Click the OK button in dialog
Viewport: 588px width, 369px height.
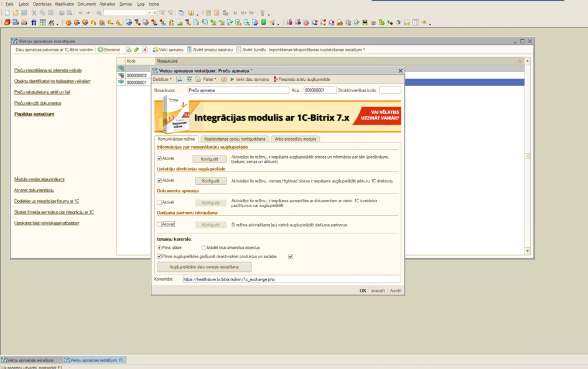[363, 291]
